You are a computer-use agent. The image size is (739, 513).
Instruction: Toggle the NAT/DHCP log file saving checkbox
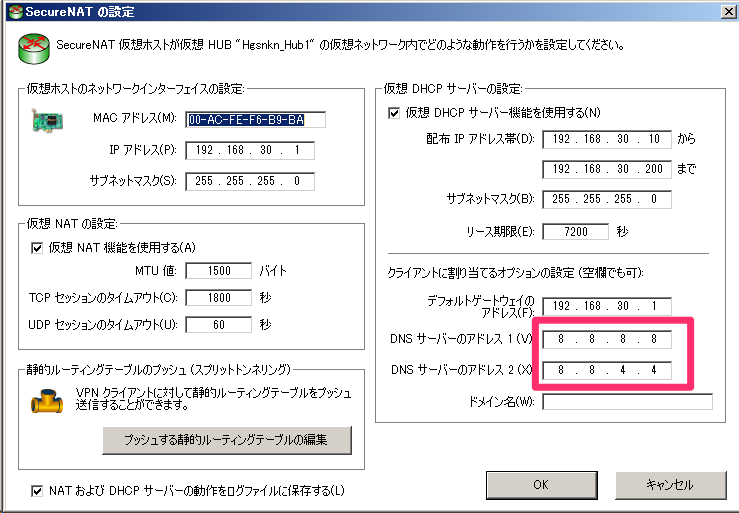[37, 491]
